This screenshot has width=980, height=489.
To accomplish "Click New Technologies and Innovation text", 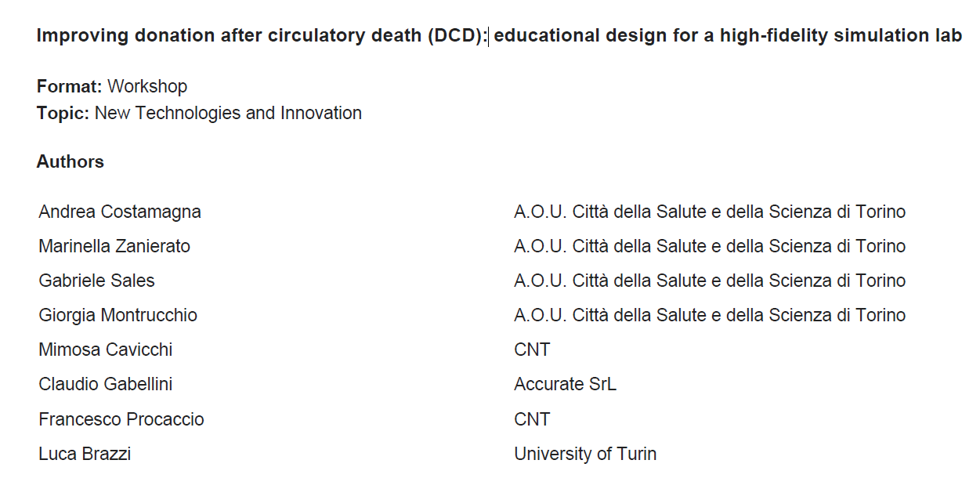I will pyautogui.click(x=228, y=113).
